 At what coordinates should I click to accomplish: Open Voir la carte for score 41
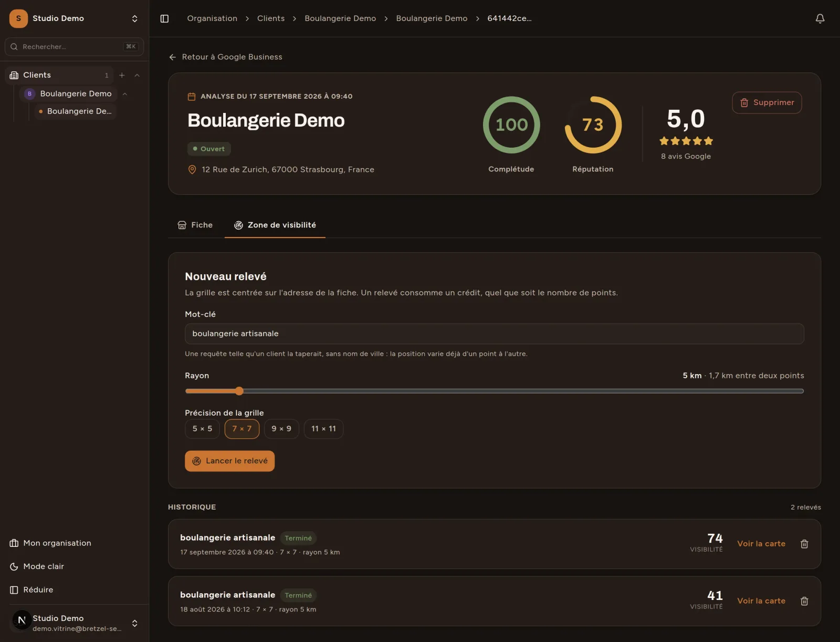[x=761, y=601]
